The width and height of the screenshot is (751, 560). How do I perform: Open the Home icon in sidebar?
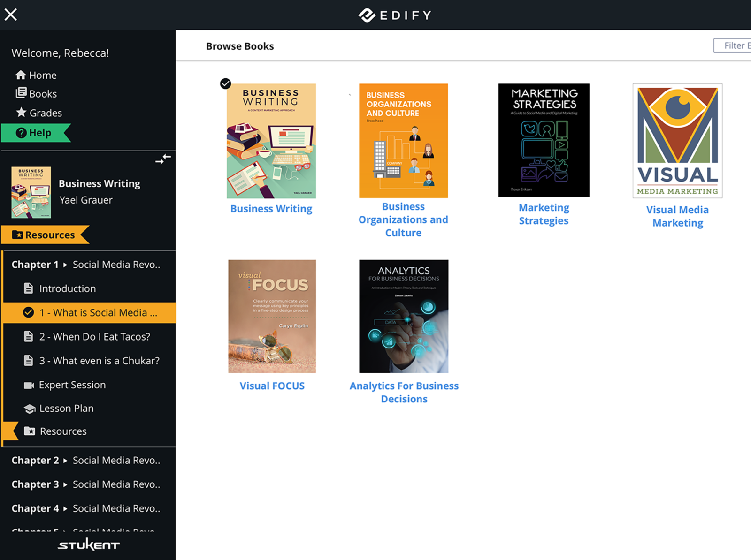tap(21, 75)
